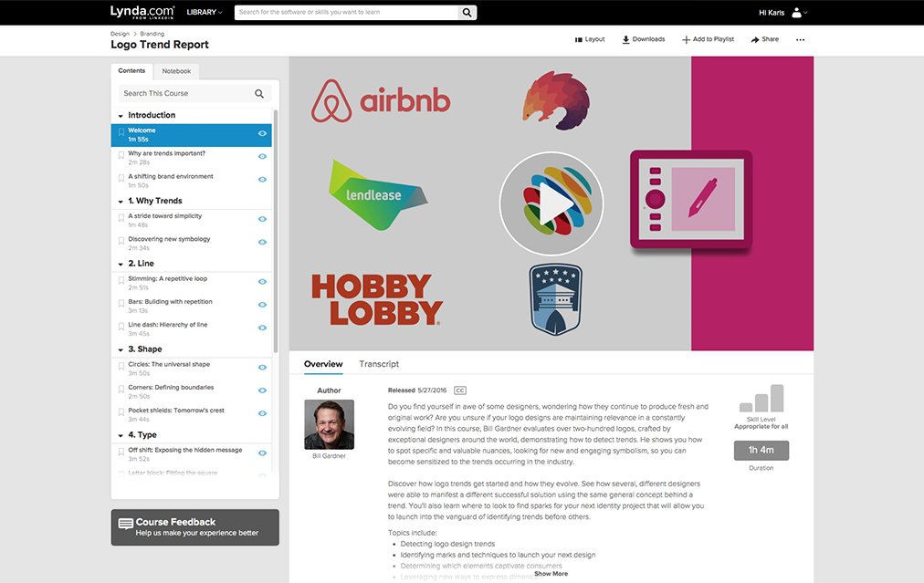Bookmark 'Off shift: Exposing the hidden message'
The image size is (924, 583).
click(x=121, y=453)
